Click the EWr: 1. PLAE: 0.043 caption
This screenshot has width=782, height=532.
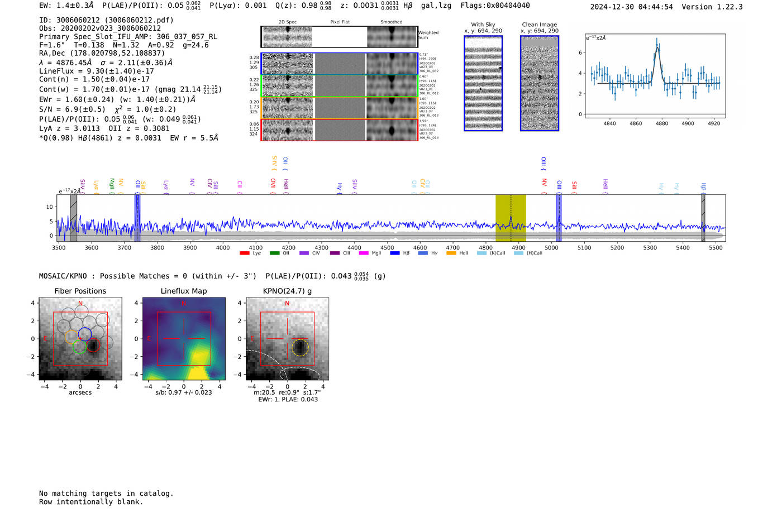[288, 400]
